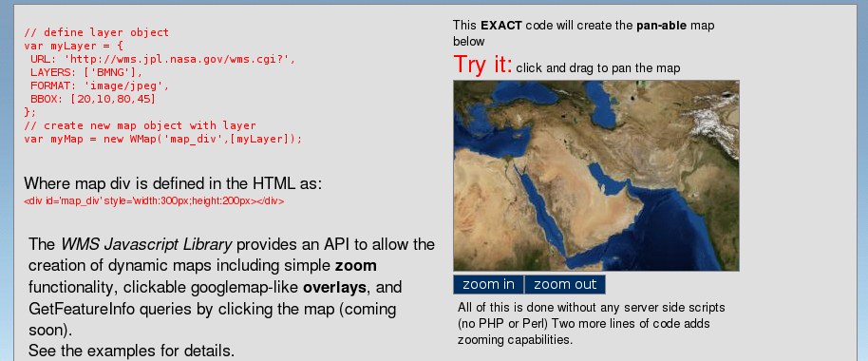The width and height of the screenshot is (868, 361).
Task: Click the URL wms.jpl.nasa.gov code line
Action: click(x=162, y=59)
